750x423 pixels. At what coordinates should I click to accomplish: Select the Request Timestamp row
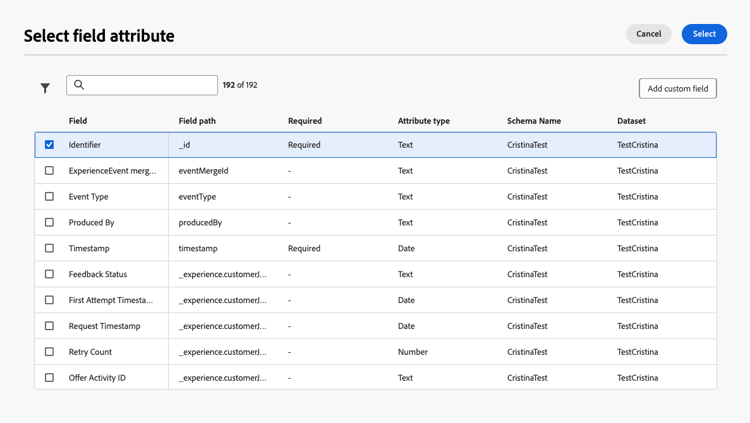tap(105, 326)
